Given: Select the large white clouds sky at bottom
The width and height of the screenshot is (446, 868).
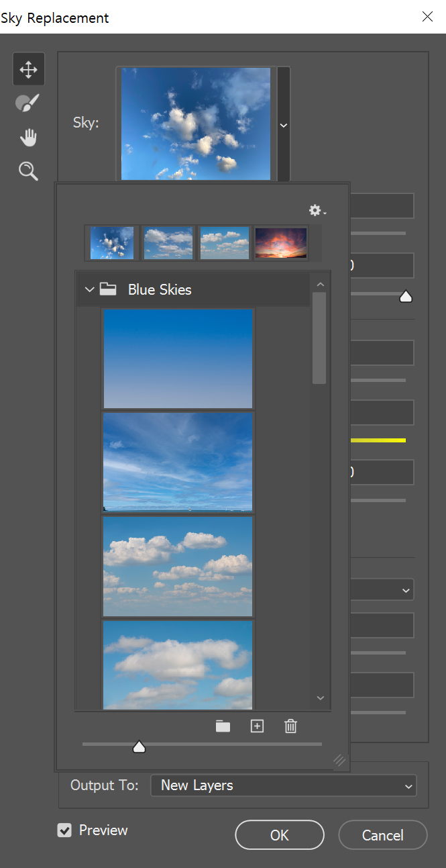Looking at the screenshot, I should (178, 665).
